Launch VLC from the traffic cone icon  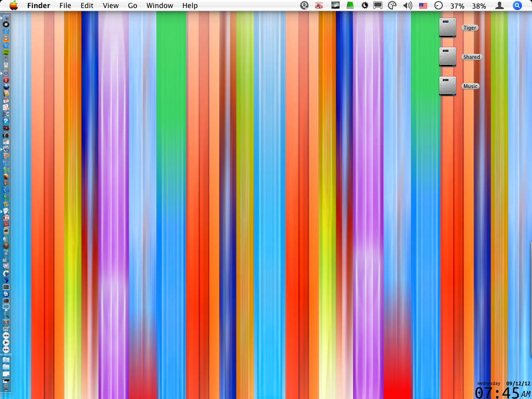click(6, 38)
